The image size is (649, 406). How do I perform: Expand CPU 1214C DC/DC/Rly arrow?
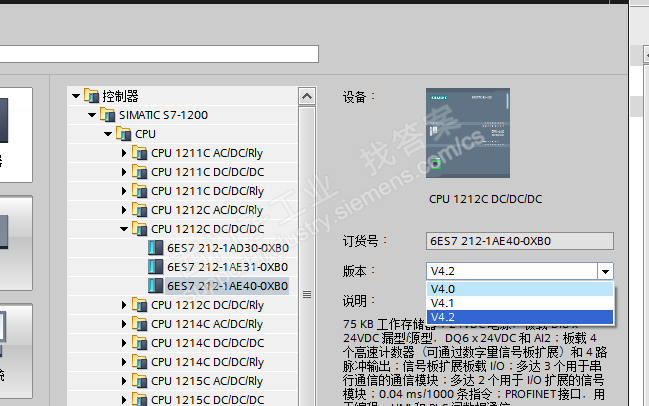point(124,362)
